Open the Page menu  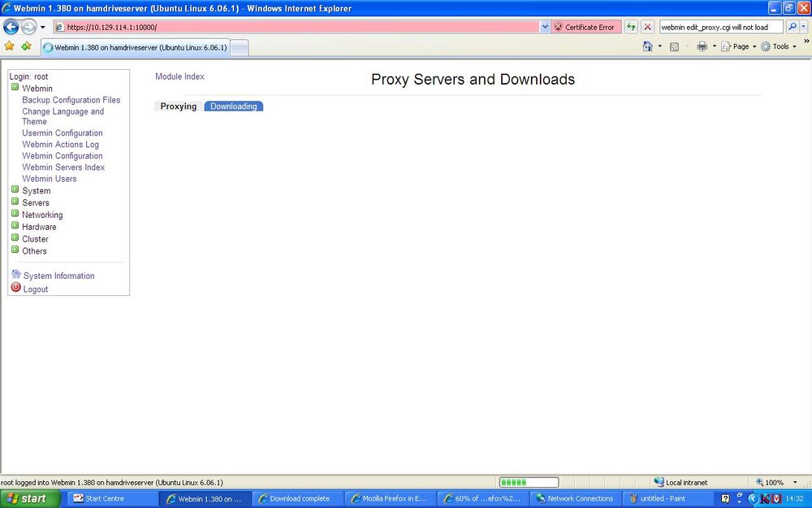pos(739,46)
